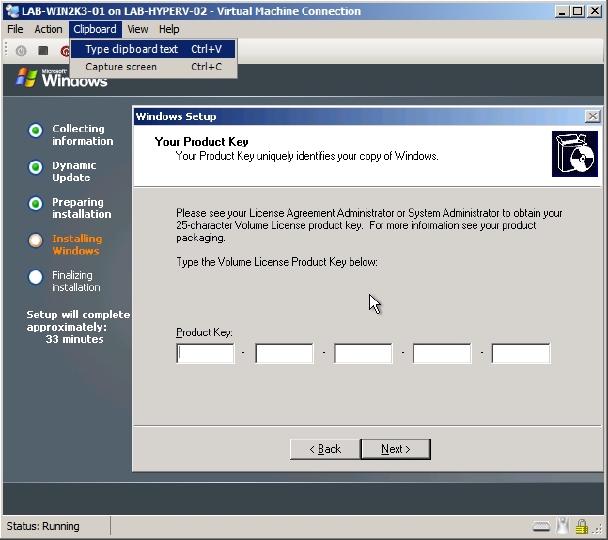Image resolution: width=608 pixels, height=540 pixels.
Task: Click the Windows flag logo
Action: pos(26,77)
